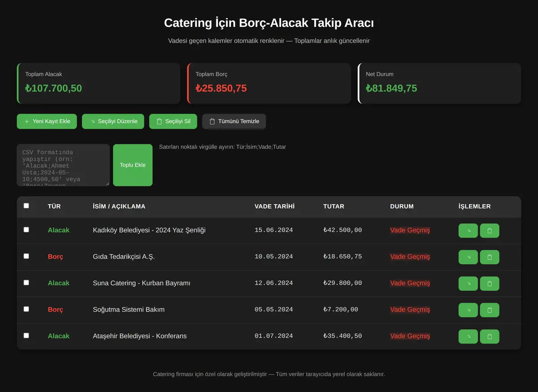This screenshot has width=538, height=392.
Task: Click the due date 15.06.2024
Action: pyautogui.click(x=274, y=230)
